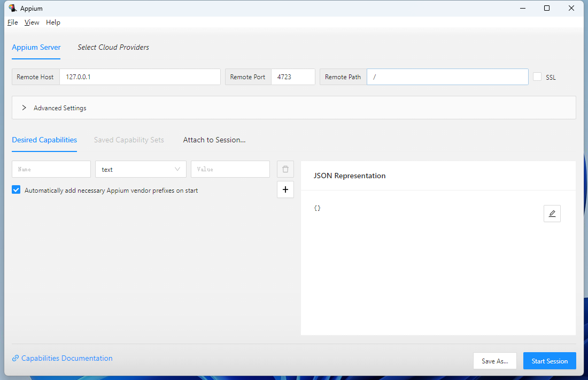588x380 pixels.
Task: Enable the SSL checkbox
Action: coord(537,77)
